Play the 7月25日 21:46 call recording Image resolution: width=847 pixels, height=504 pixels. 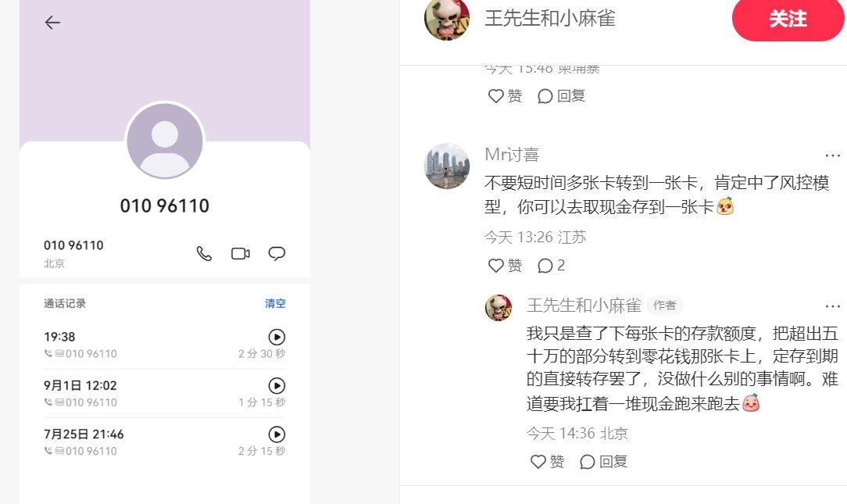click(x=277, y=434)
